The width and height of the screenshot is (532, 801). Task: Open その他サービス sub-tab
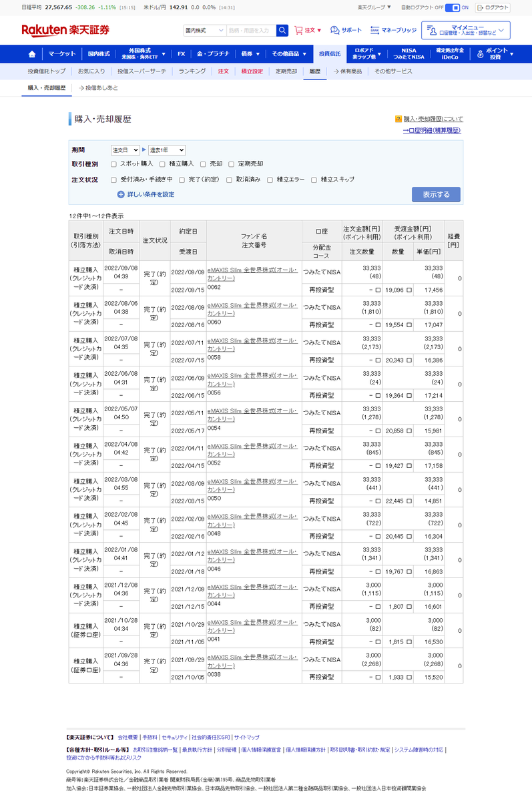pyautogui.click(x=393, y=71)
